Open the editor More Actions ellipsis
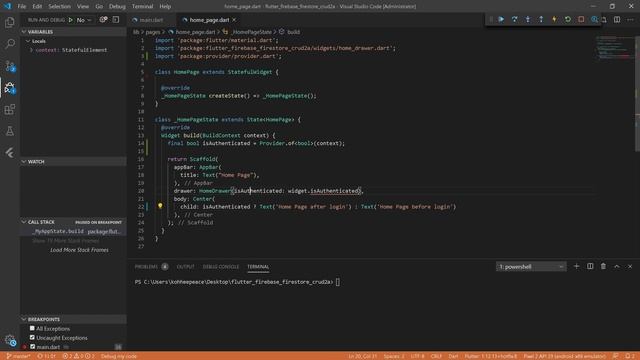Screen dimensions: 640x360 pos(630,20)
